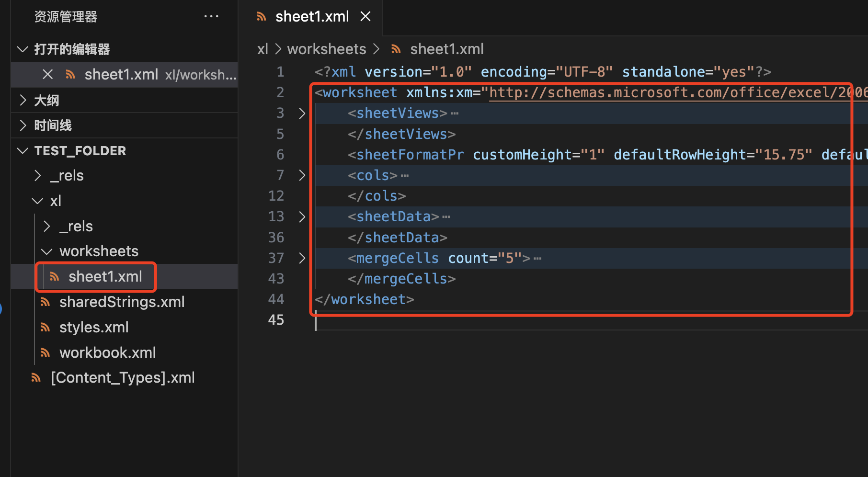Open the explorer panel more actions ellipsis
This screenshot has height=477, width=868.
[211, 16]
